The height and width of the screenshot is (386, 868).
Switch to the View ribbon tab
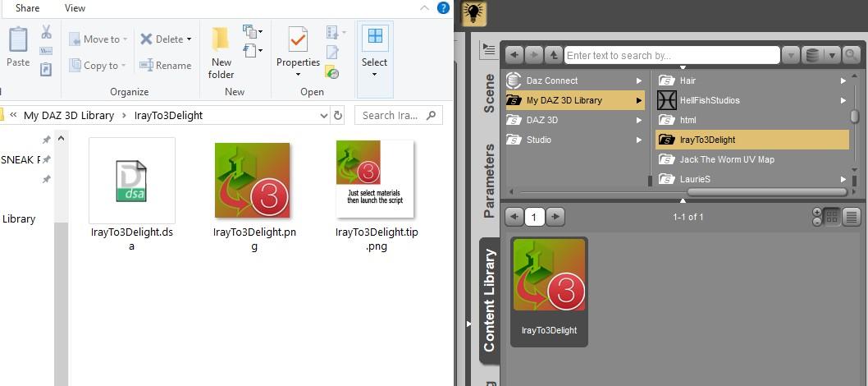coord(75,7)
